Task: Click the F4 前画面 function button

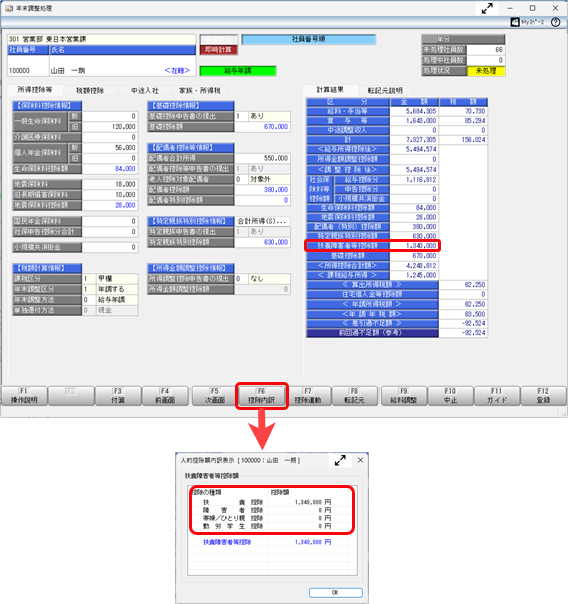Action: 165,396
